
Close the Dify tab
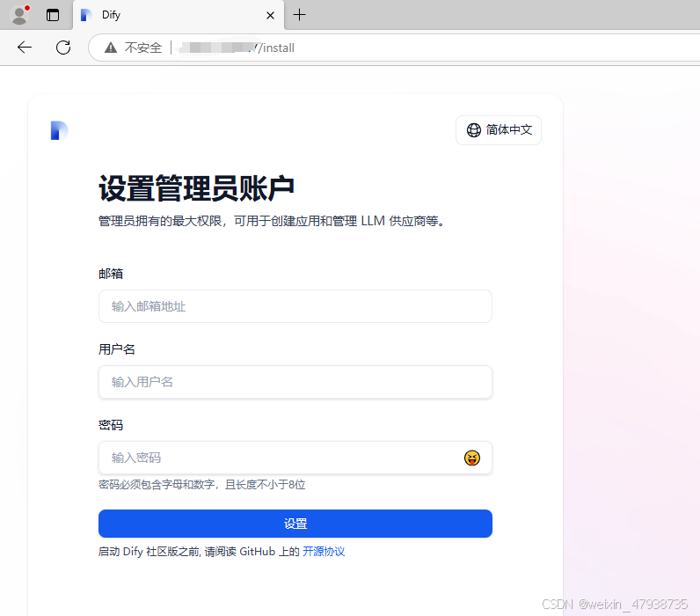270,16
